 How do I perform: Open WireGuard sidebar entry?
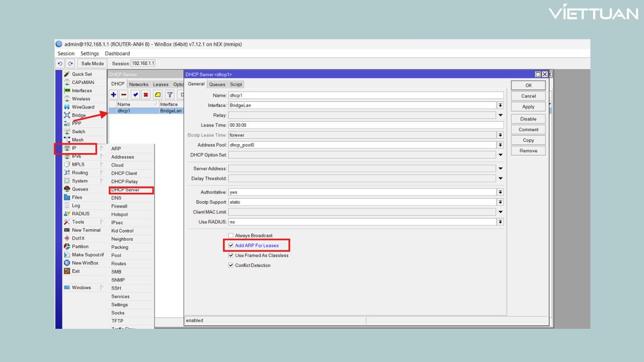coord(83,107)
